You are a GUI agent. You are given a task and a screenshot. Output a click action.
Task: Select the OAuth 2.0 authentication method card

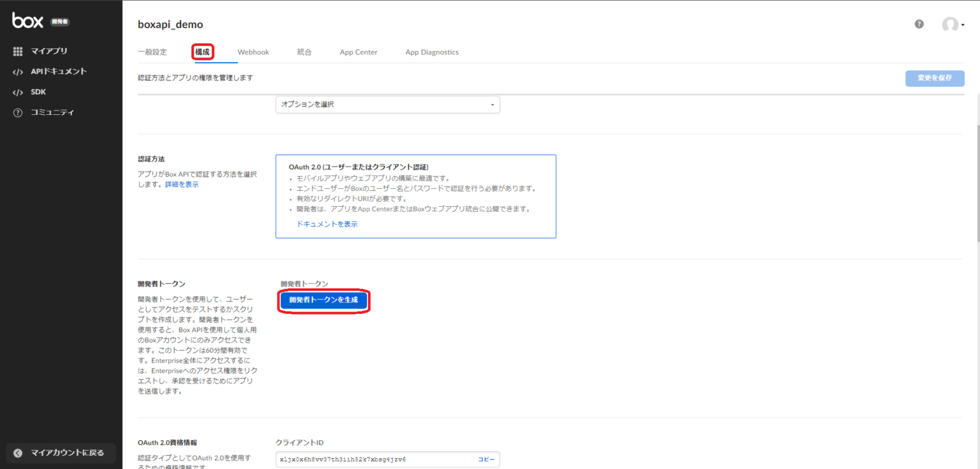(x=415, y=195)
